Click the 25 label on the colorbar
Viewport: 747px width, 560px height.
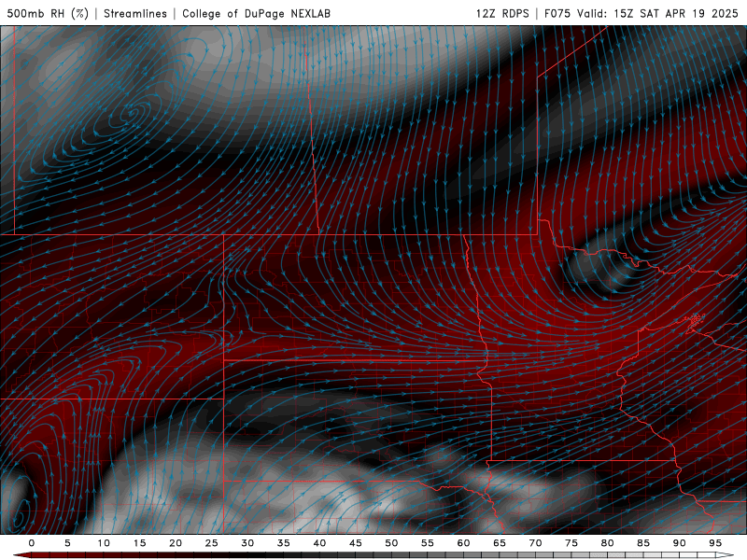(x=211, y=543)
